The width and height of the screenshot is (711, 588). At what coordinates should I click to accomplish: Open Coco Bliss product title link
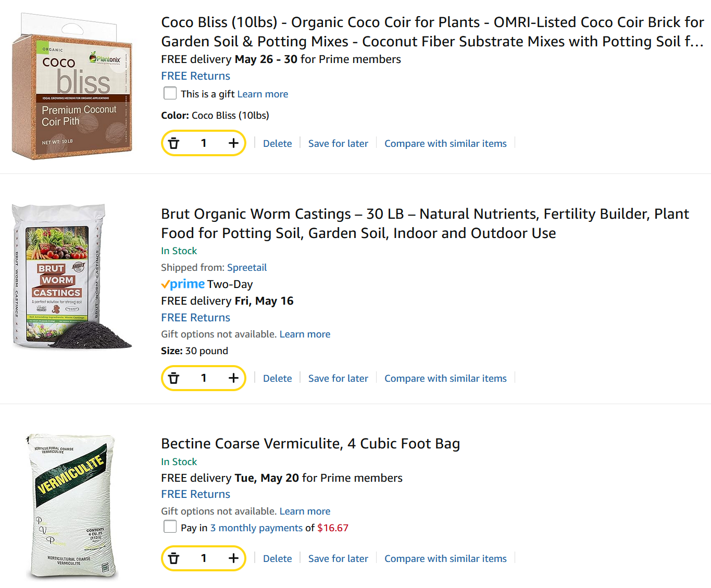432,32
